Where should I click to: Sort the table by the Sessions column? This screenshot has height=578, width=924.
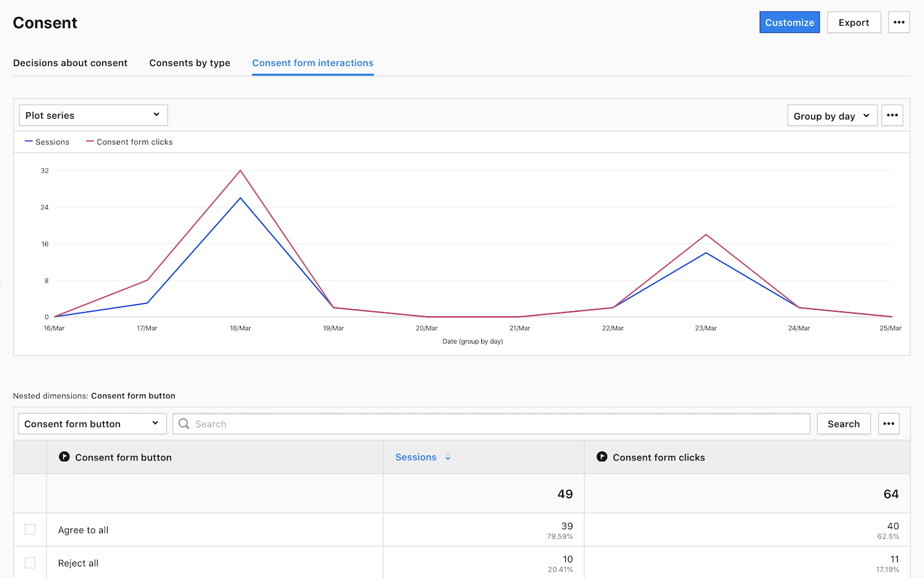416,457
